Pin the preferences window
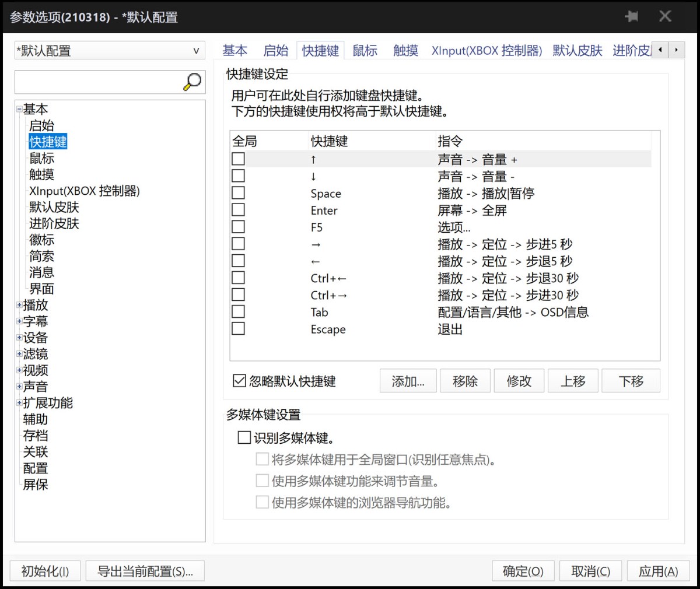 [631, 16]
